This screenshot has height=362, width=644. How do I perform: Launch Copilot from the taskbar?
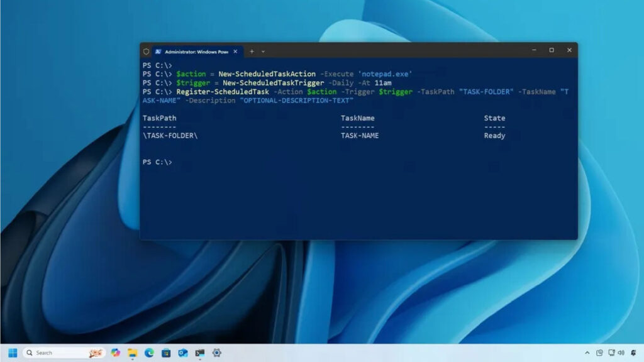pos(115,353)
